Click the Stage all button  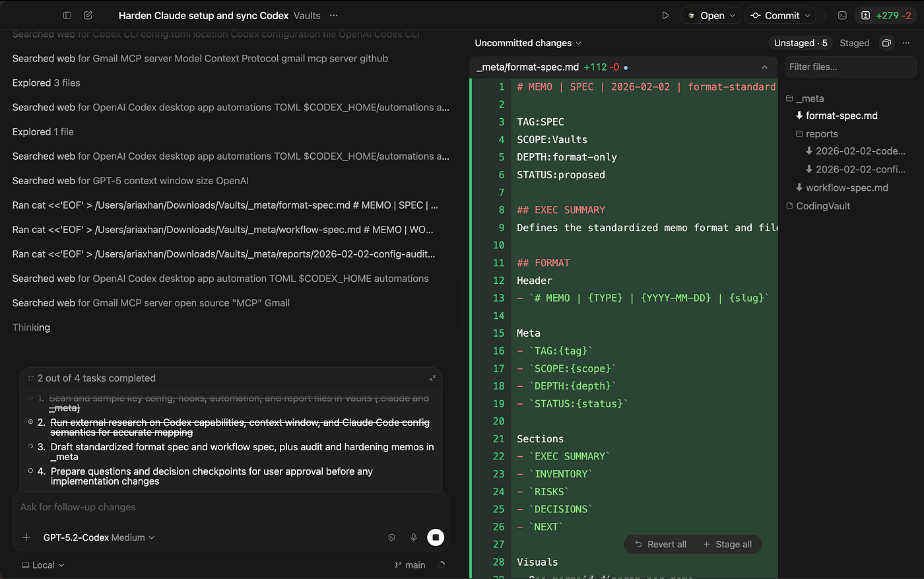pos(727,544)
